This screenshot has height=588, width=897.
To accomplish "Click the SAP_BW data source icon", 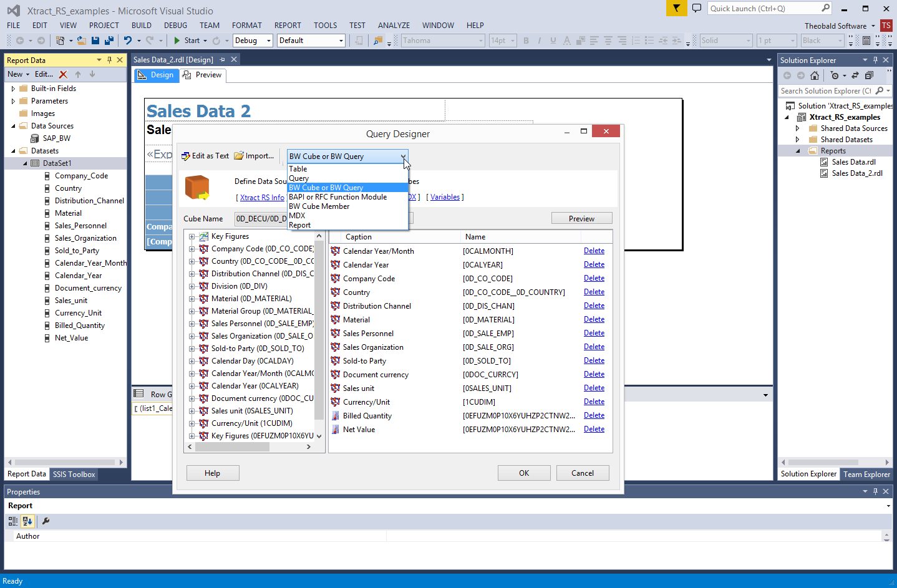I will pyautogui.click(x=35, y=138).
